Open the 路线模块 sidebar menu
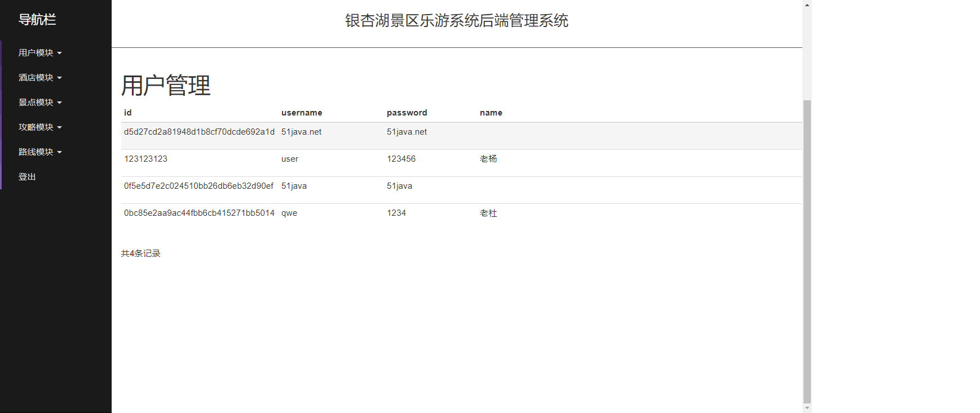This screenshot has height=413, width=980. click(39, 152)
